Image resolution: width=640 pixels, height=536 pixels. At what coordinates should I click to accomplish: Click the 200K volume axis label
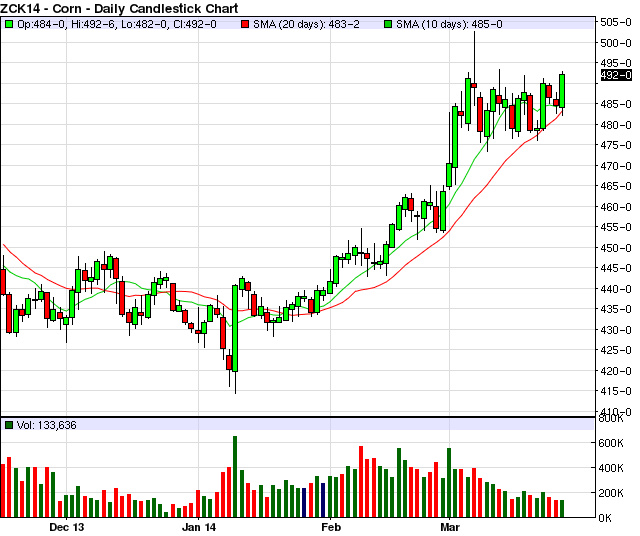pos(611,493)
